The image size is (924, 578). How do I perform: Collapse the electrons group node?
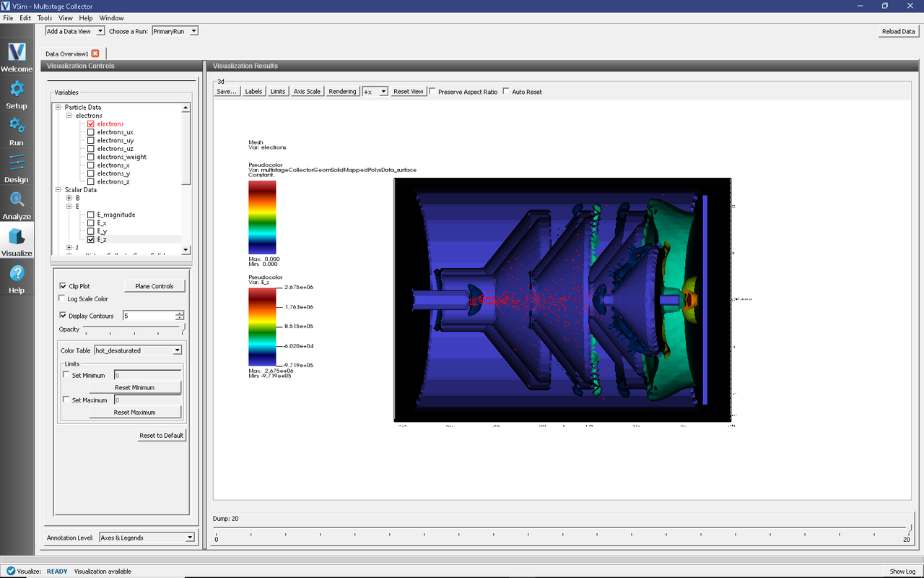(69, 116)
